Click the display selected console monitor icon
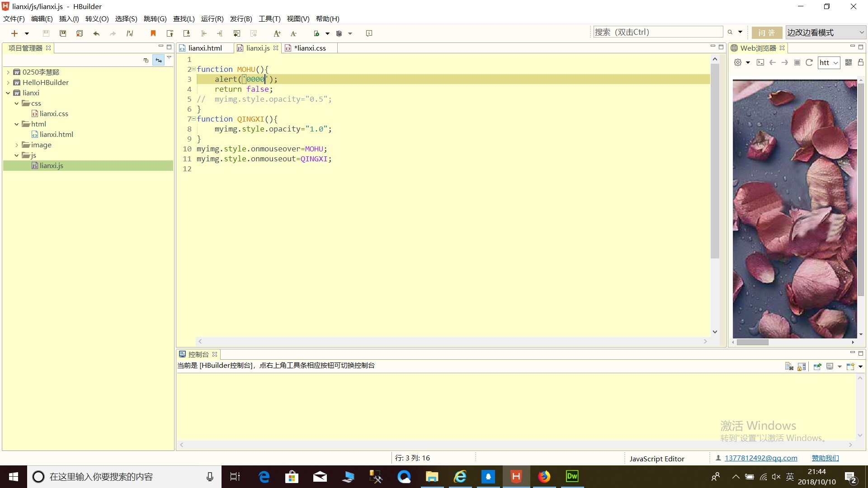The height and width of the screenshot is (488, 868). click(830, 366)
